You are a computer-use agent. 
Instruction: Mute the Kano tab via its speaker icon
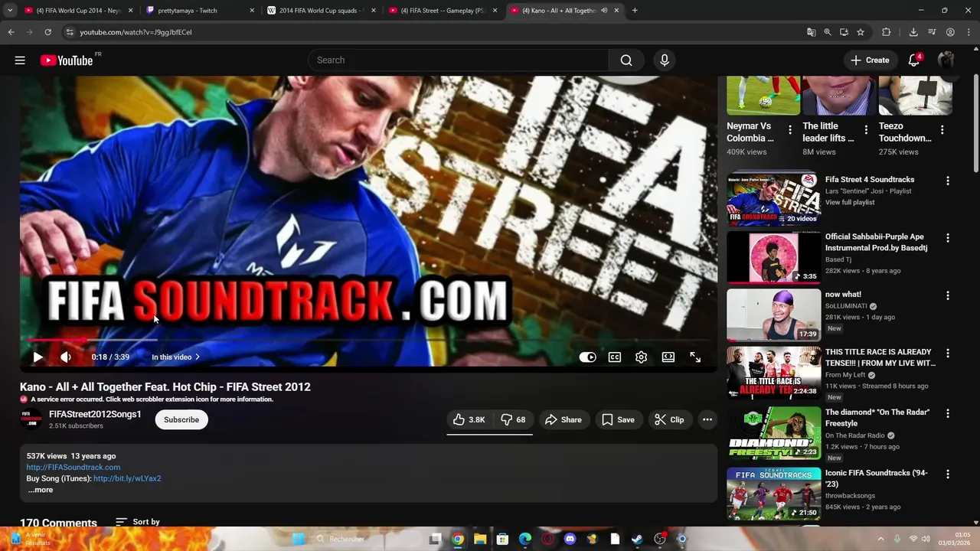pos(604,11)
